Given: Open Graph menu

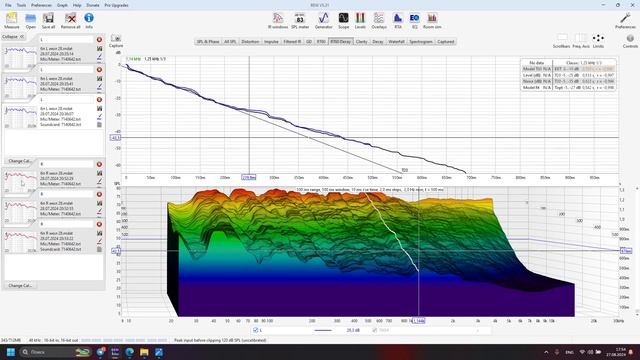Looking at the screenshot, I should (62, 5).
